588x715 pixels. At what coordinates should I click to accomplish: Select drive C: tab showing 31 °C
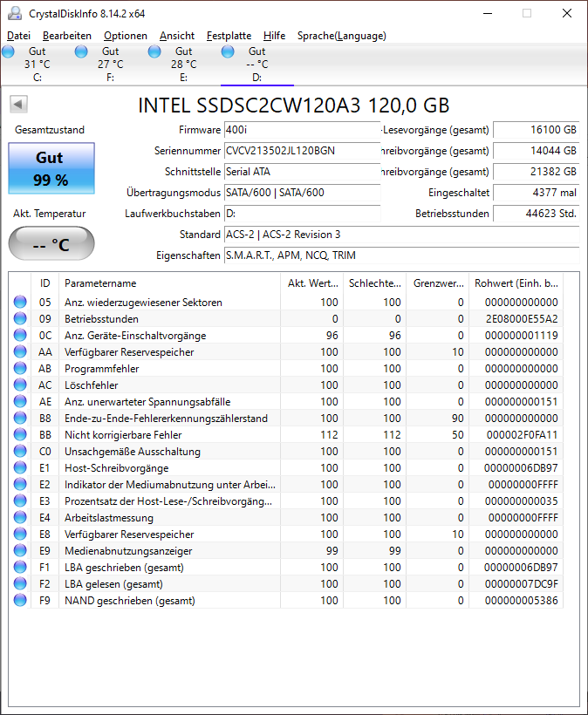[x=38, y=65]
